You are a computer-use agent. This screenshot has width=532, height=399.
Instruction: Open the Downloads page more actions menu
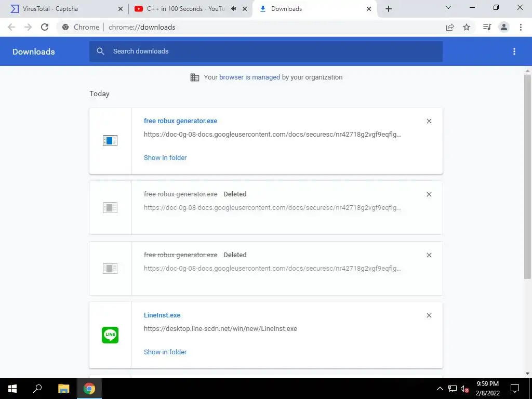[514, 51]
